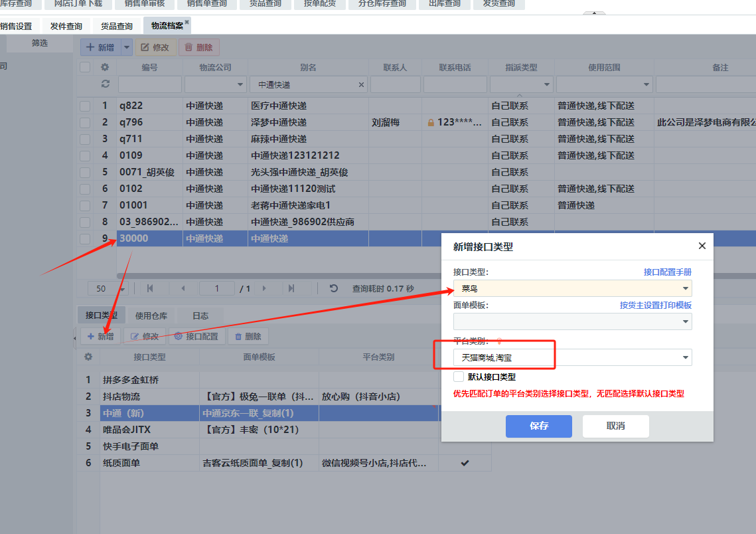Expand the 接口类型 dropdown showing 菜鸟
Image resolution: width=756 pixels, height=534 pixels.
(x=684, y=288)
